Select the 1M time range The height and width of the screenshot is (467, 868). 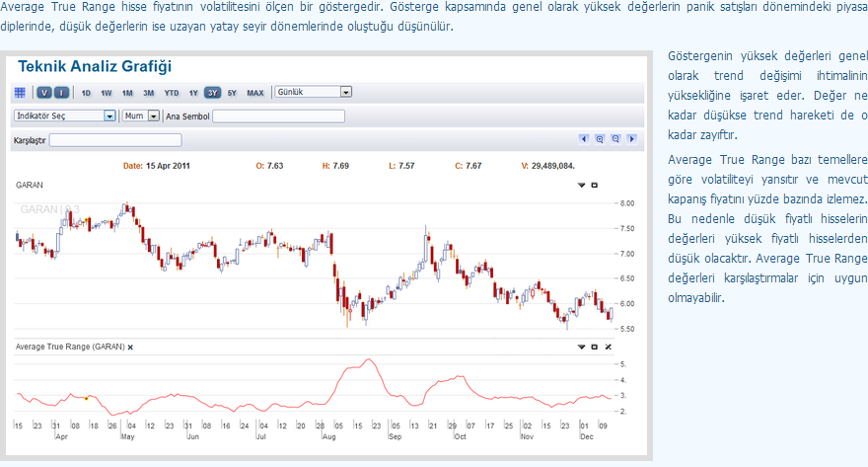tap(127, 93)
